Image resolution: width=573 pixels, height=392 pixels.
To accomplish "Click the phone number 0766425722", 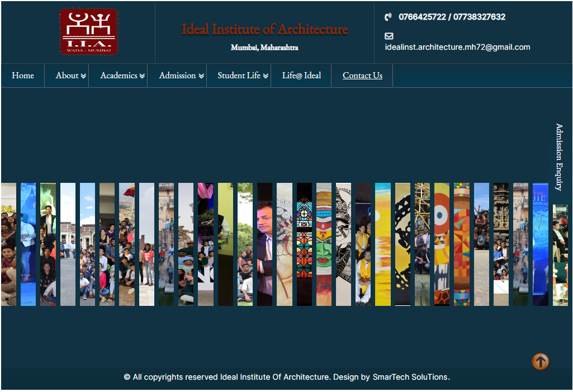I will coord(422,17).
